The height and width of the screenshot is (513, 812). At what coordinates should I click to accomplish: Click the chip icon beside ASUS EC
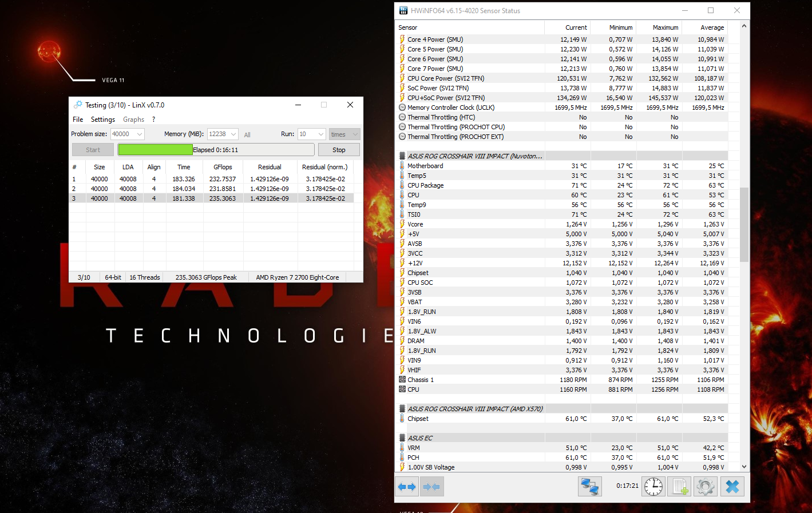[x=402, y=438]
